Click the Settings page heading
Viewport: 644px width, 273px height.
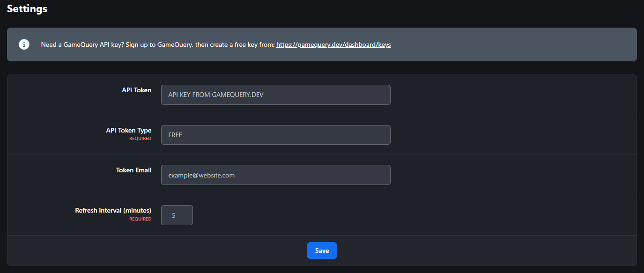click(x=27, y=8)
